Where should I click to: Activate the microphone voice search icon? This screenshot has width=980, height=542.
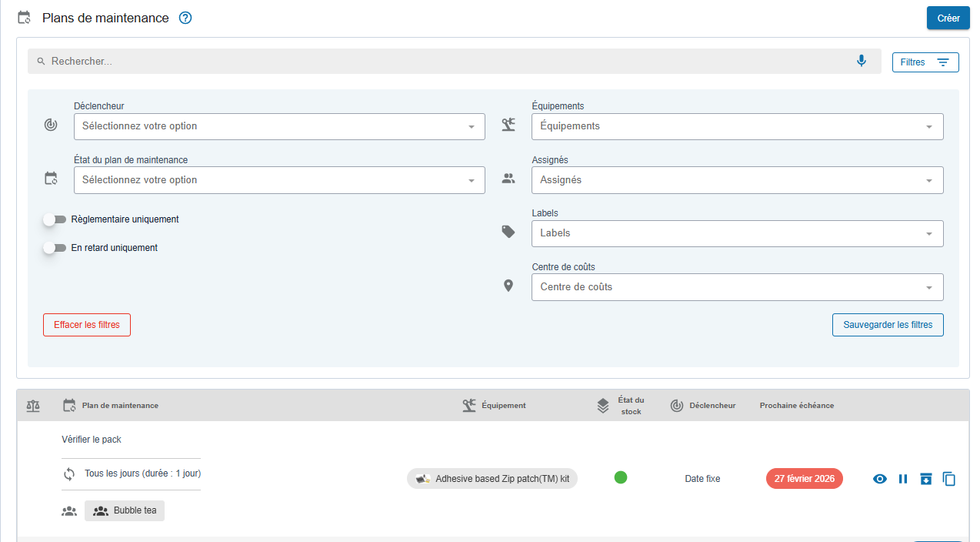[862, 61]
